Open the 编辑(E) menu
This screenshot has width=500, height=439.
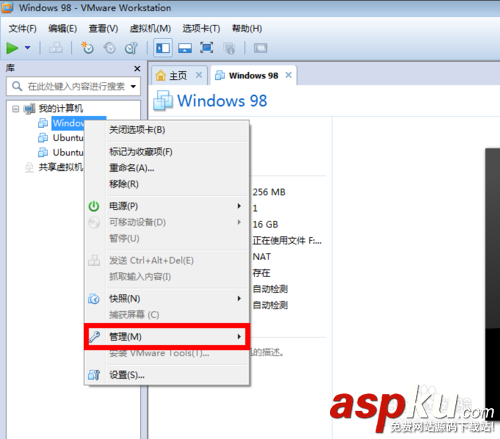(x=63, y=29)
